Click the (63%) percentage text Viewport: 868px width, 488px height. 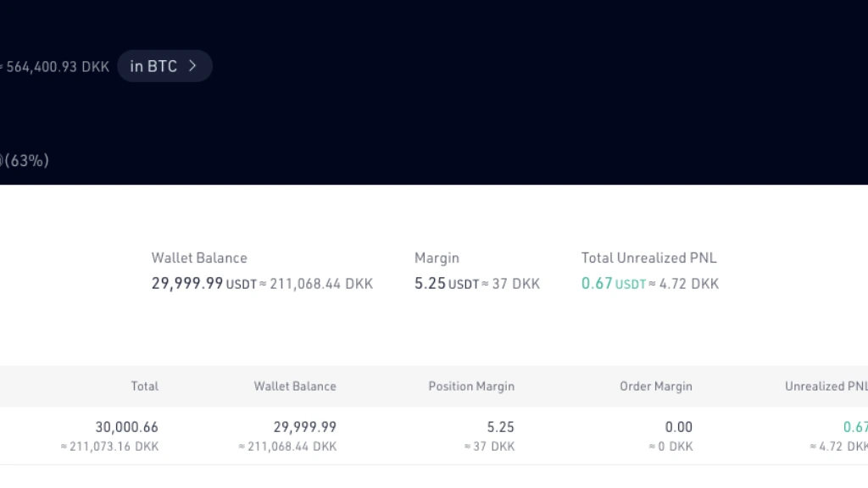[x=27, y=160]
